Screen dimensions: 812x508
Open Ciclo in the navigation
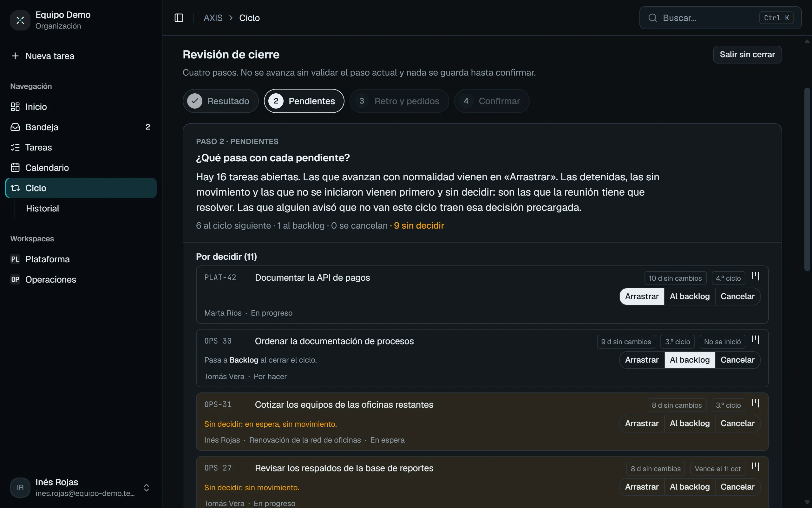click(81, 188)
